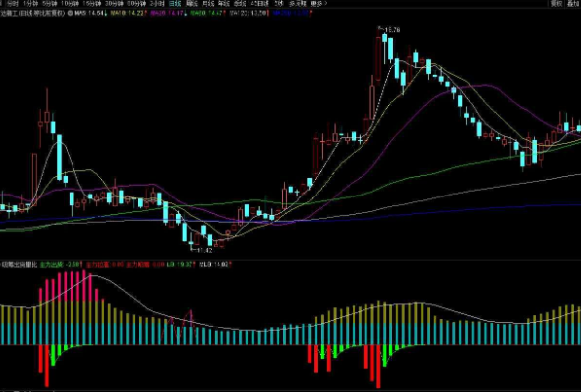
Task: Switch to the 5分钟 period tab
Action: [50, 4]
